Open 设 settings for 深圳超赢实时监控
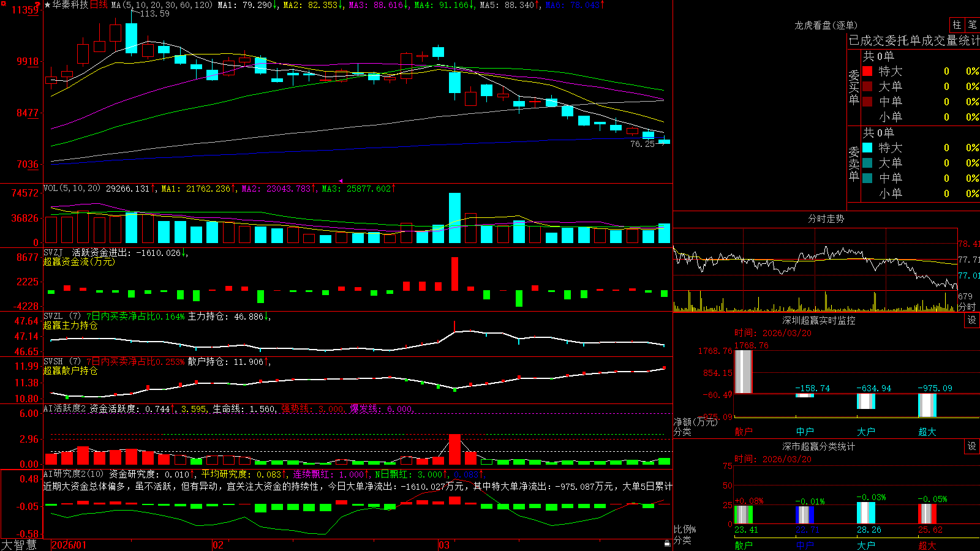Viewport: 980px width, 551px height. [972, 320]
